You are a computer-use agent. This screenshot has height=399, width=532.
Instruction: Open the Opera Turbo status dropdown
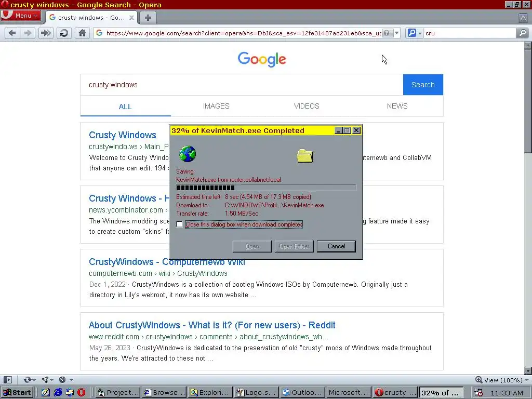[66, 380]
